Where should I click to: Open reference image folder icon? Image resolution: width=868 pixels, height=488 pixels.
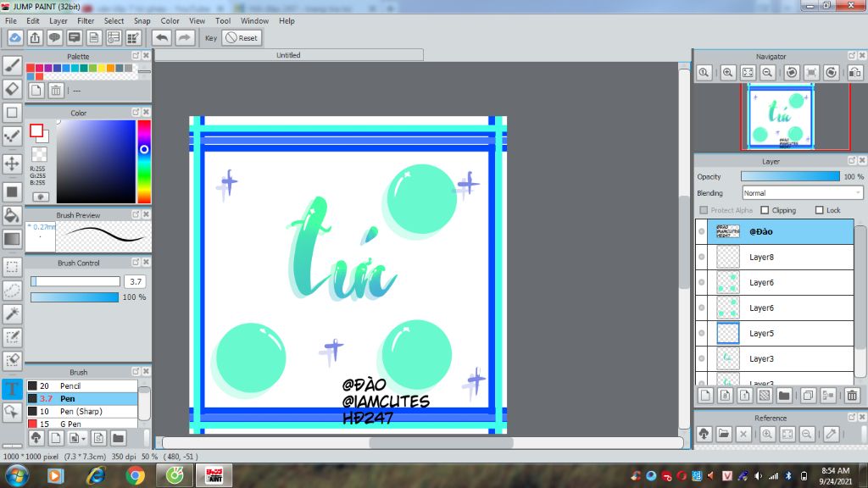(724, 435)
